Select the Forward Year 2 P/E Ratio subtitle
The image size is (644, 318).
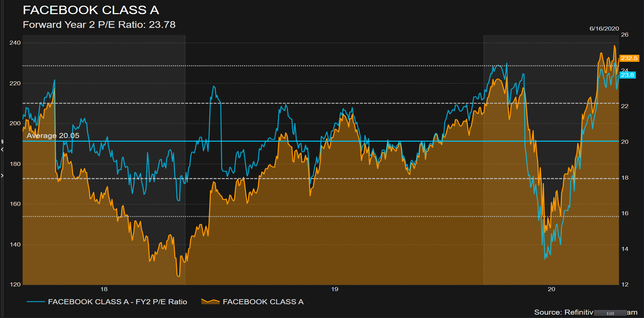pyautogui.click(x=99, y=25)
